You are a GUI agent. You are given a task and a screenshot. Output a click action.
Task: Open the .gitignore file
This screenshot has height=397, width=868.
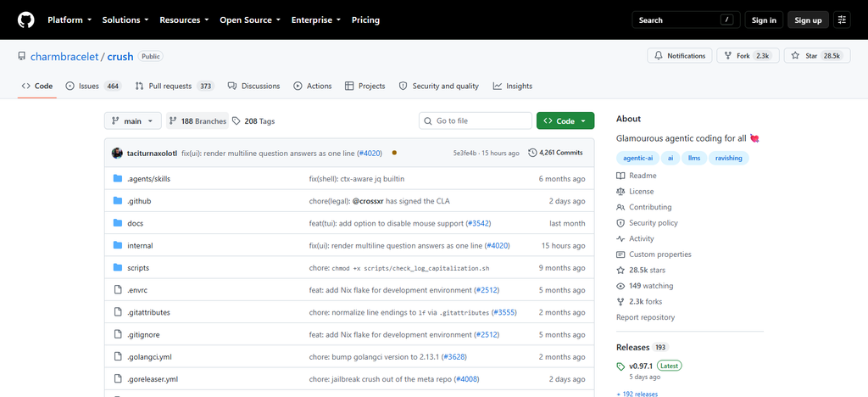tap(143, 334)
